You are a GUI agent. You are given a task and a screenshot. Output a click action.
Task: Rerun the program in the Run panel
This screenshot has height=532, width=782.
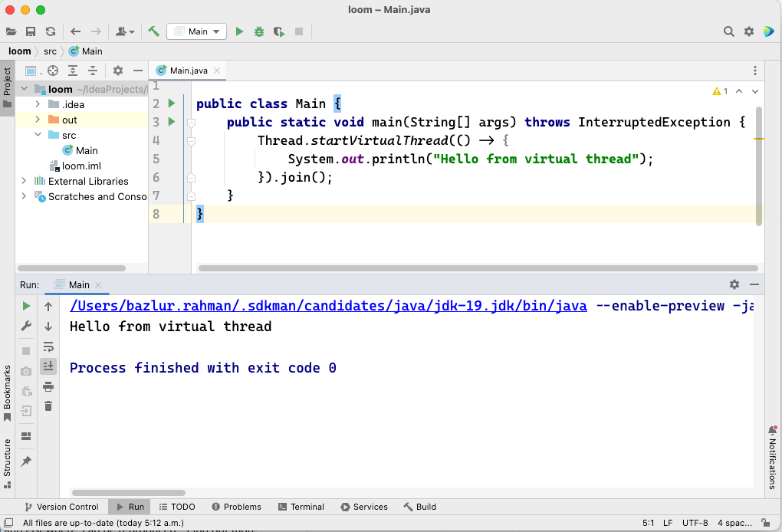25,305
